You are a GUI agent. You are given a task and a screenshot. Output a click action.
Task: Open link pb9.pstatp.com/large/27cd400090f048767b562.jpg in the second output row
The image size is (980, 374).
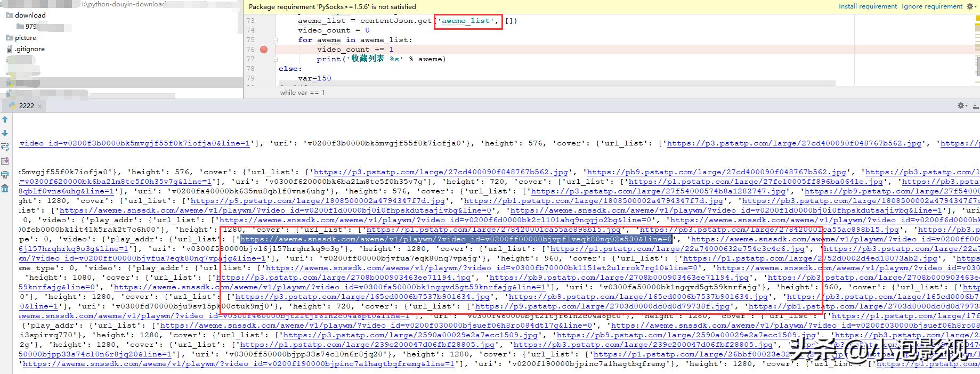717,172
